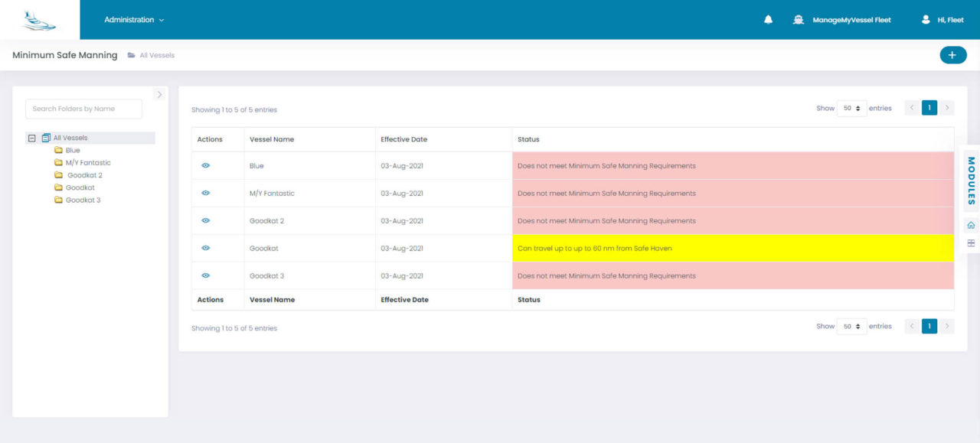
Task: Click the company logo in header
Action: coord(39,20)
